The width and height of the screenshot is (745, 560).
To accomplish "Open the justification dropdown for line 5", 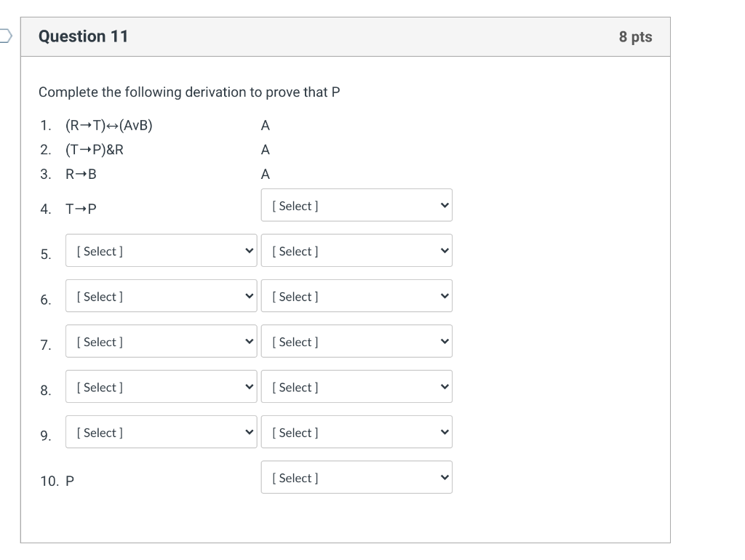I will (356, 250).
